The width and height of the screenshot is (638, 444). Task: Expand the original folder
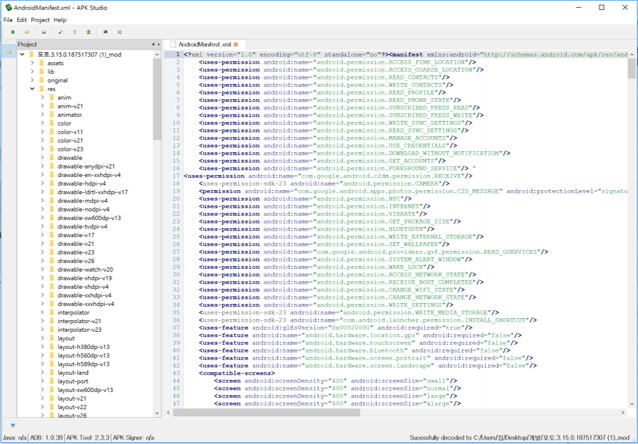[x=32, y=80]
